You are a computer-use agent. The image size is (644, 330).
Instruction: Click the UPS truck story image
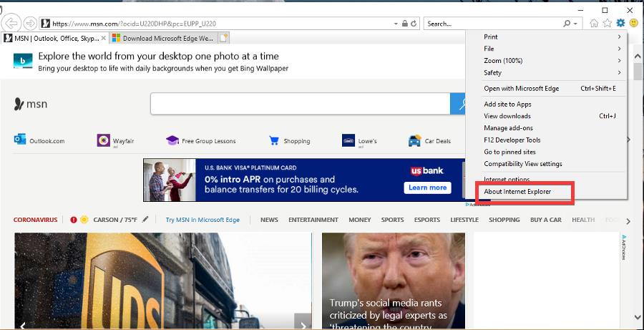(163, 281)
